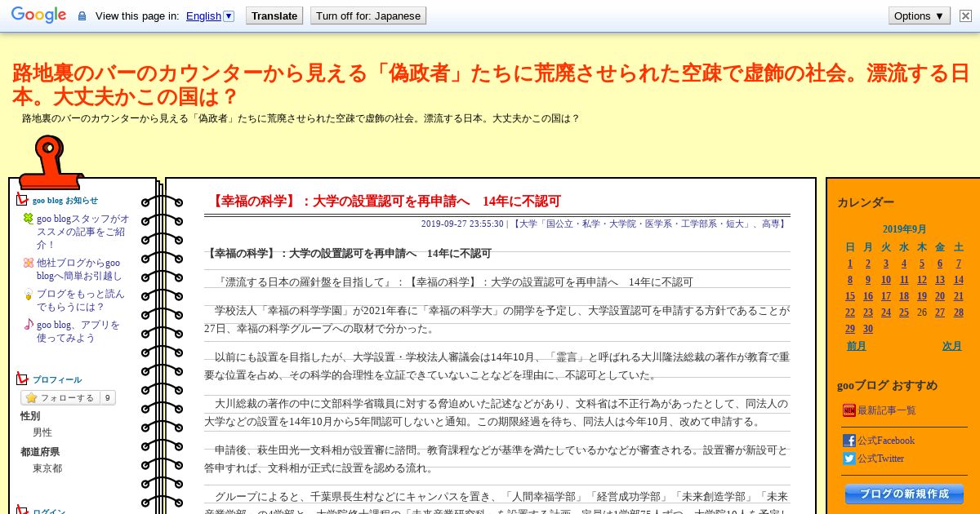The image size is (980, 514).
Task: Click the flag icon beside goo blog お知らせ
Action: pyautogui.click(x=23, y=199)
